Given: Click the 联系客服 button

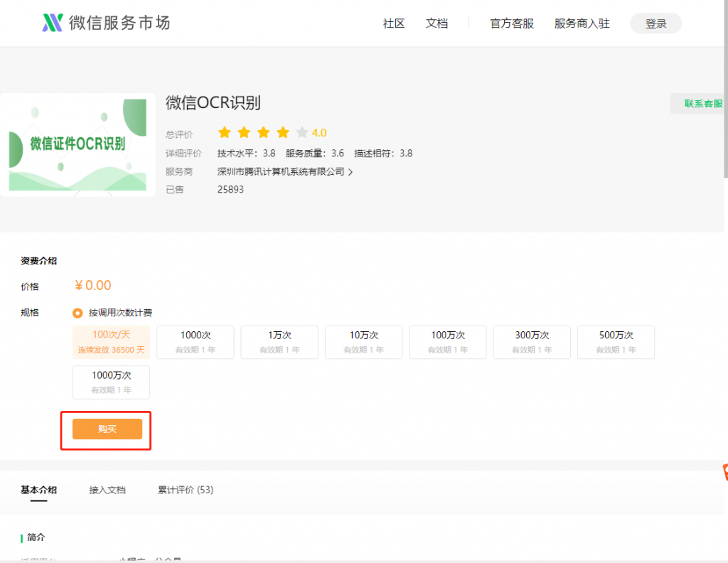Looking at the screenshot, I should pyautogui.click(x=699, y=104).
